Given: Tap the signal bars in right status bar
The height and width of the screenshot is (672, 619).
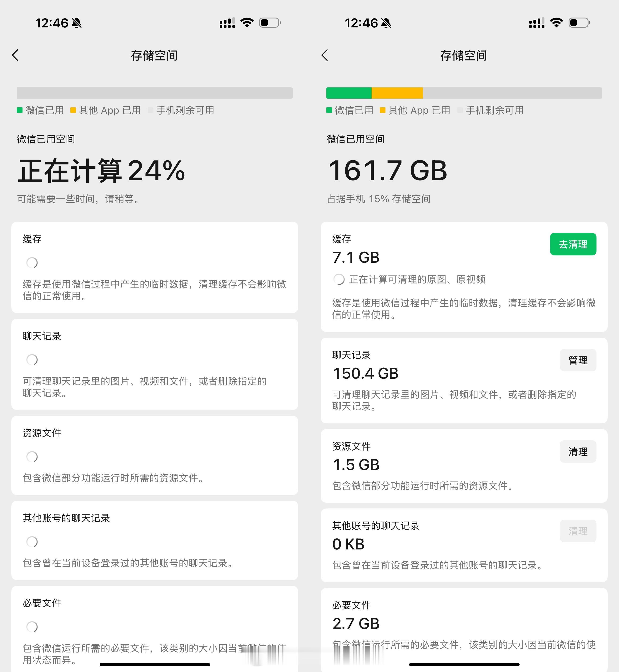Looking at the screenshot, I should [537, 23].
